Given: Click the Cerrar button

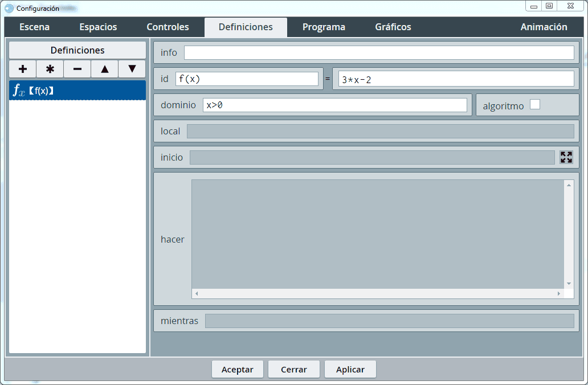Looking at the screenshot, I should pyautogui.click(x=293, y=369).
